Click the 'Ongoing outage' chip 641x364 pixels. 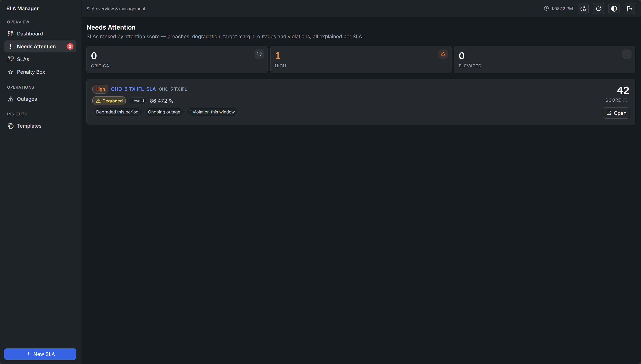[x=164, y=112]
